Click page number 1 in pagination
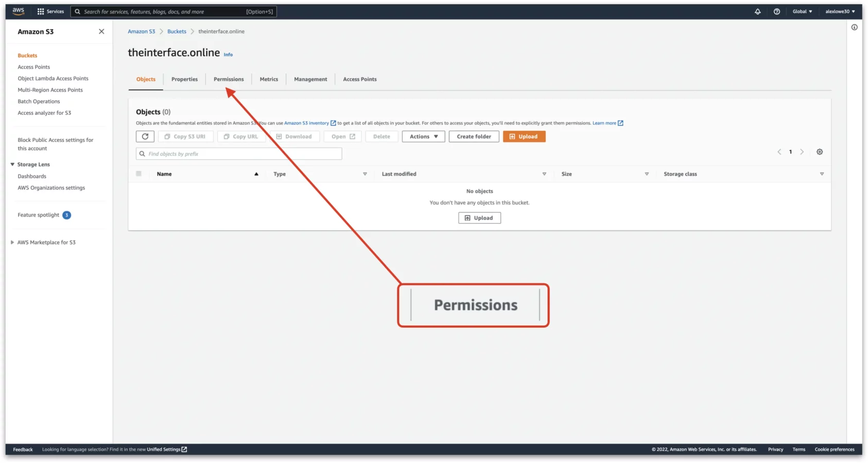 790,152
